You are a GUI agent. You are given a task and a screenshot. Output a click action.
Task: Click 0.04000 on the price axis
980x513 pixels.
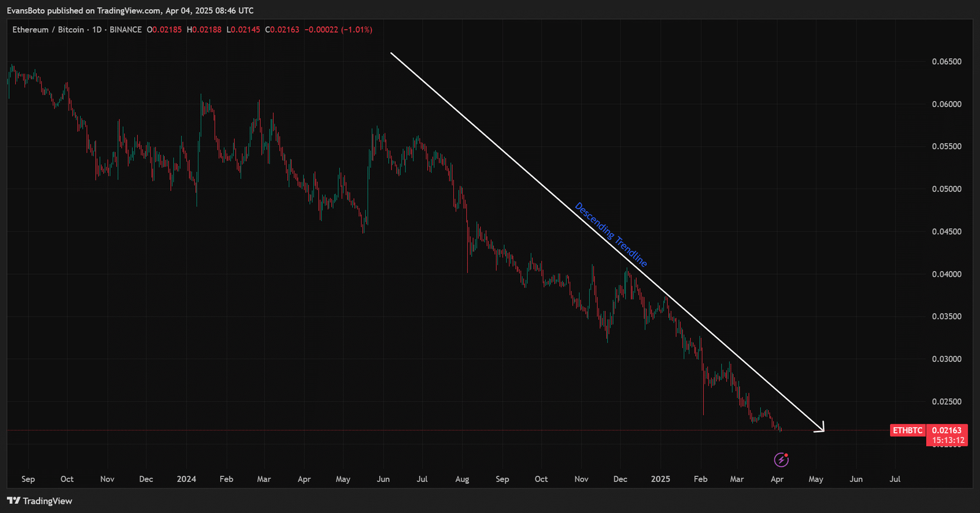[x=946, y=274]
